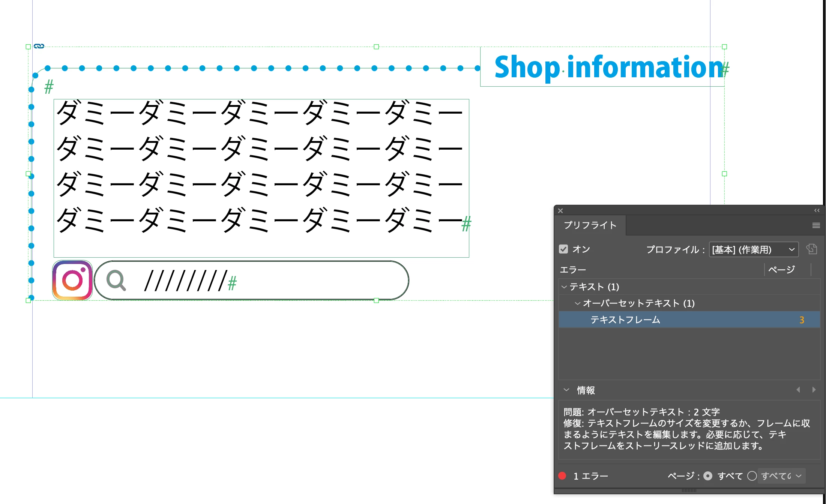Click the Instagram logo graphic
Viewport: 826px width, 504px height.
pyautogui.click(x=72, y=280)
